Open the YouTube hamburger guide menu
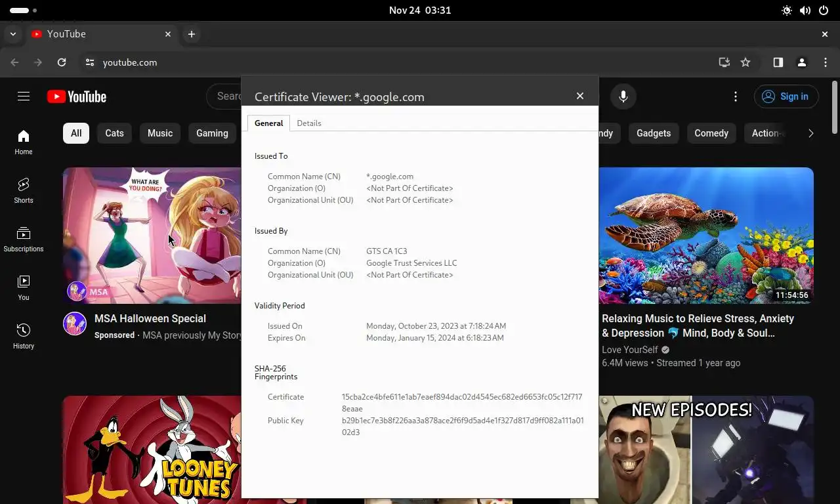This screenshot has height=504, width=840. [24, 96]
